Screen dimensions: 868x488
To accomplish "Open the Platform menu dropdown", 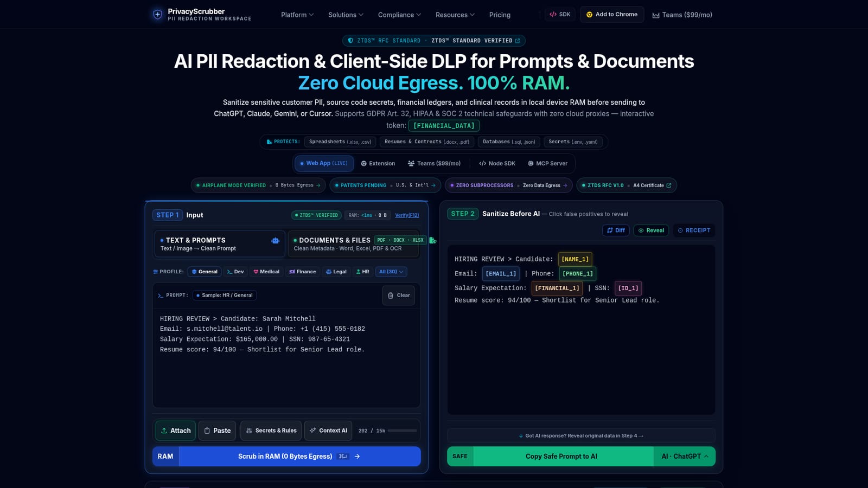I will click(x=297, y=15).
